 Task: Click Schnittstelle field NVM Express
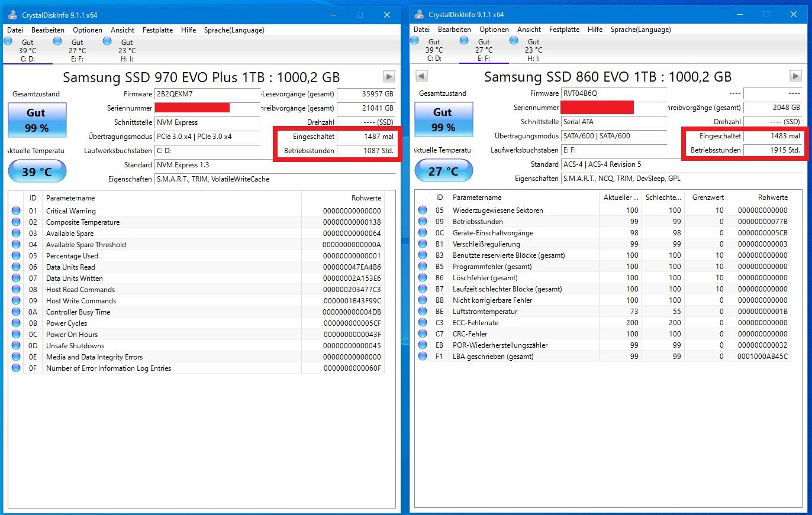207,122
